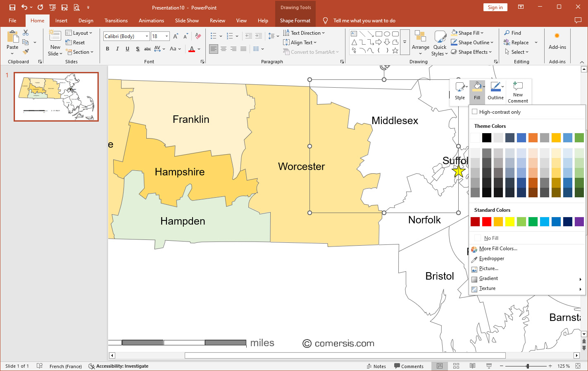
Task: Expand the Gradient submenu
Action: pyautogui.click(x=527, y=278)
